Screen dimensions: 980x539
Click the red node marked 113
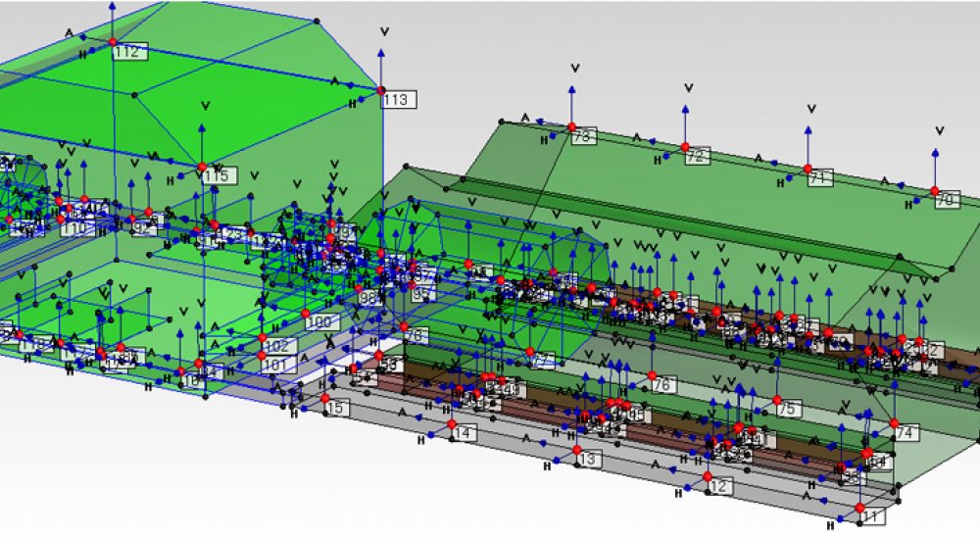(x=381, y=90)
